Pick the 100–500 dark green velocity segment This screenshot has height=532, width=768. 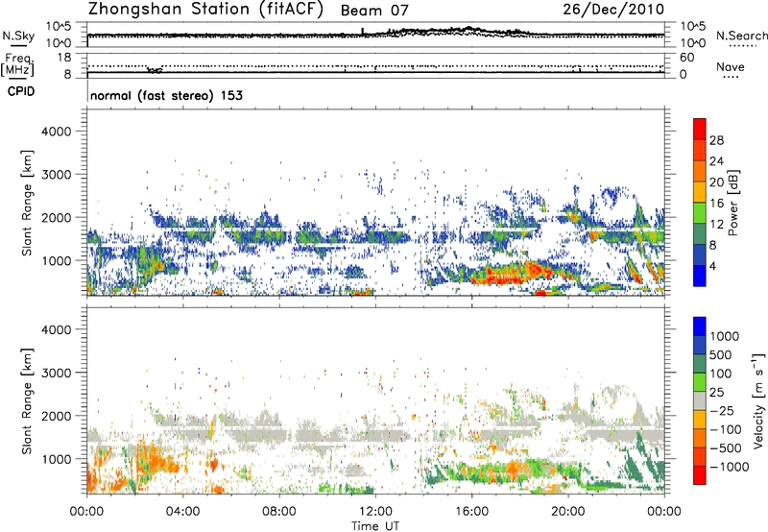(700, 364)
